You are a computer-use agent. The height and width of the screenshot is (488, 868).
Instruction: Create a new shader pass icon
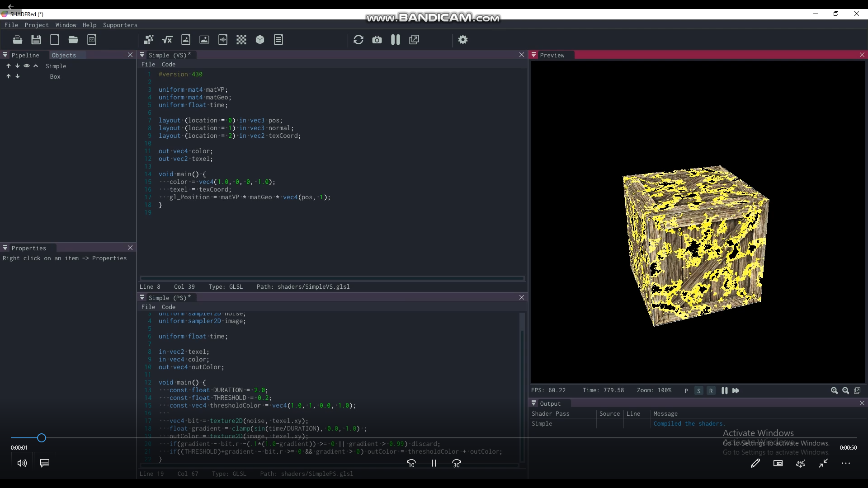[149, 40]
